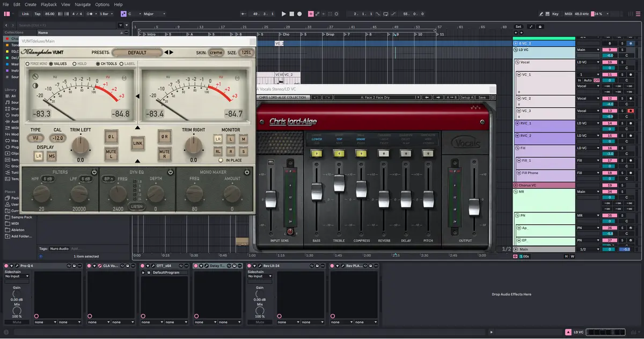Toggle the IN PLACE monitor option
644x339 pixels.
click(x=221, y=160)
